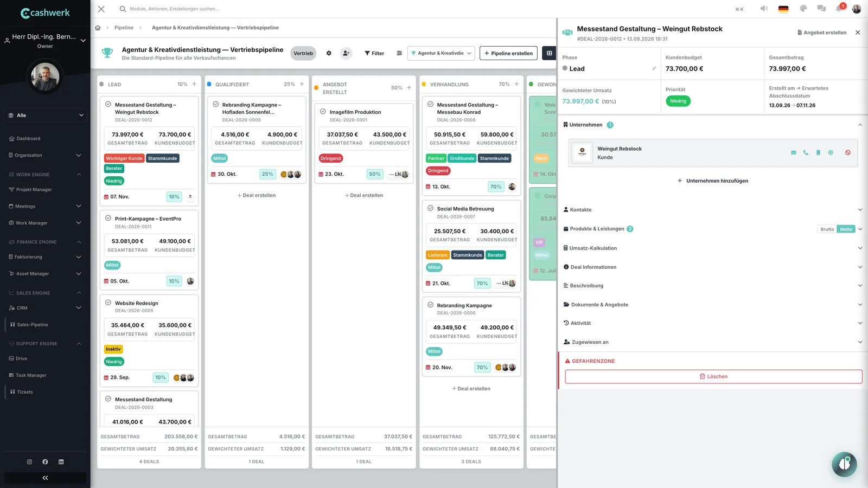Toggle complete circle on Imagefilm Produktion deal
Viewport: 868px width, 488px height.
tap(323, 111)
